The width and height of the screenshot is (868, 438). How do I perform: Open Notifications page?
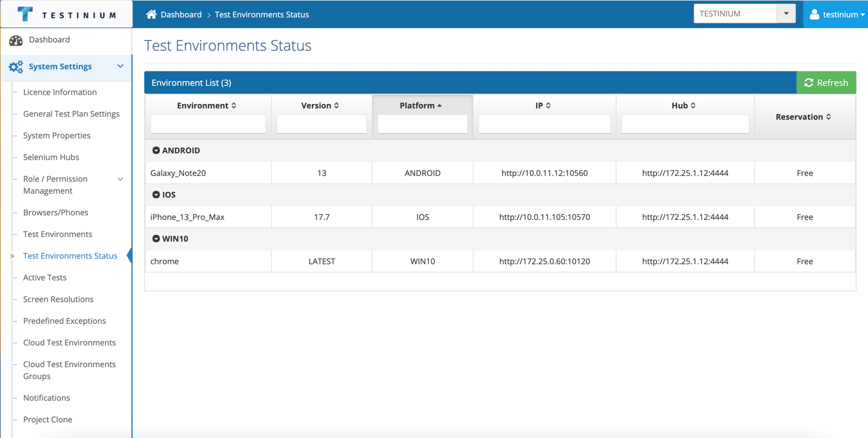46,398
